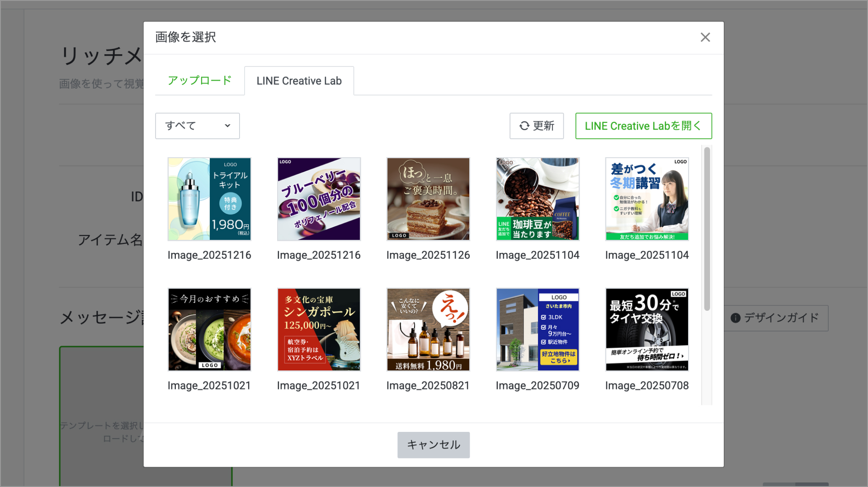
Task: Select the LINE Creative Lab tab
Action: 299,81
